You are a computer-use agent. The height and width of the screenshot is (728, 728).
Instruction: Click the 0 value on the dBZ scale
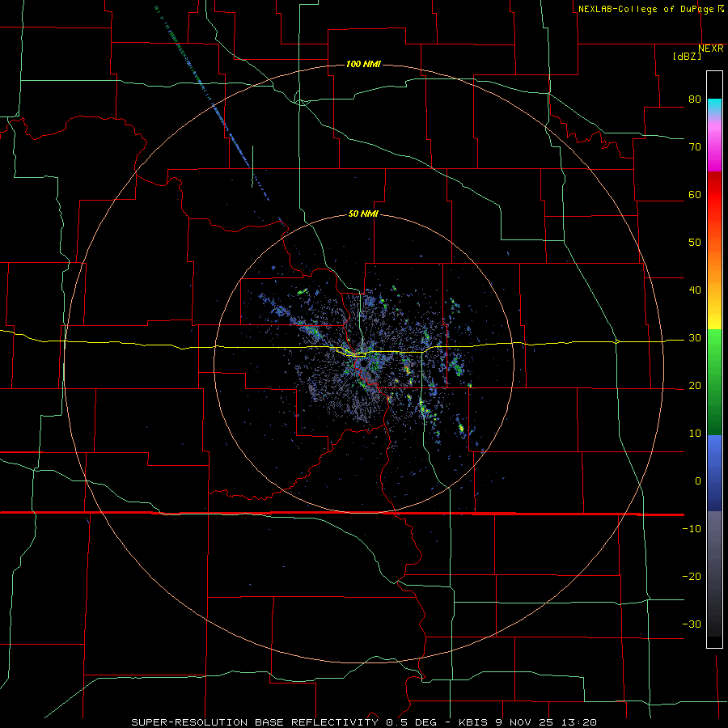tap(698, 481)
